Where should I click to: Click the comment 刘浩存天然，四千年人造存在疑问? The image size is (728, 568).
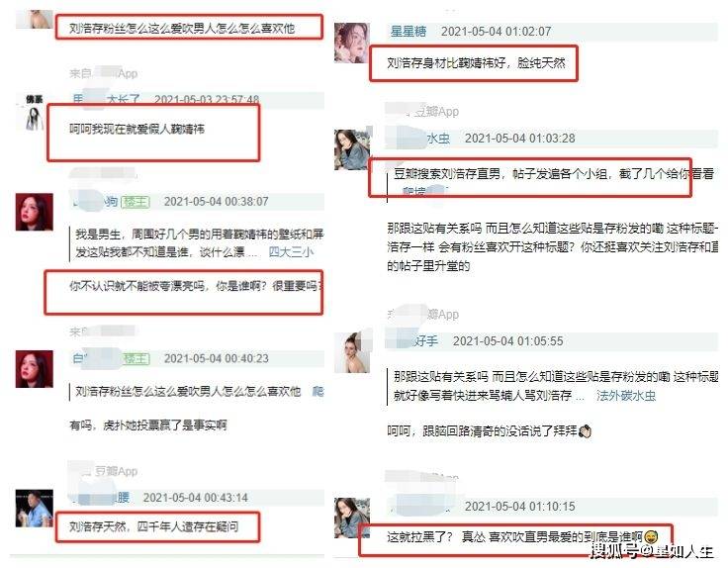(x=153, y=526)
